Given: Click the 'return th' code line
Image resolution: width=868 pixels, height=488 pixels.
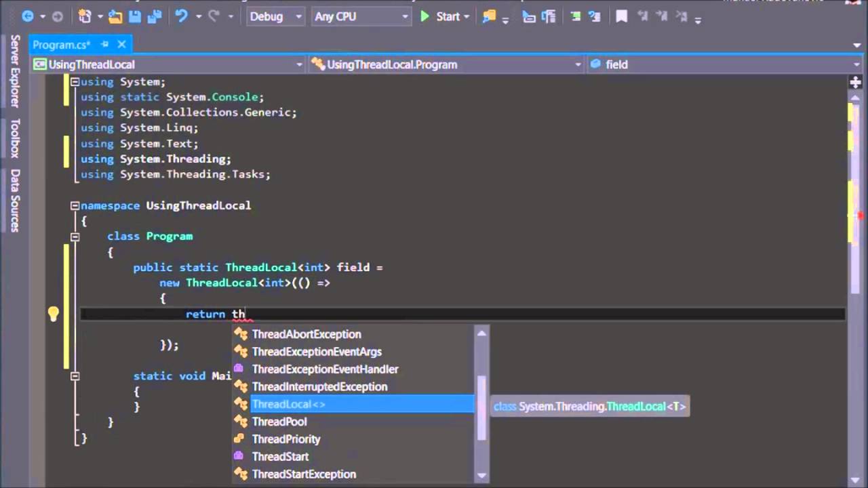Looking at the screenshot, I should [x=216, y=314].
